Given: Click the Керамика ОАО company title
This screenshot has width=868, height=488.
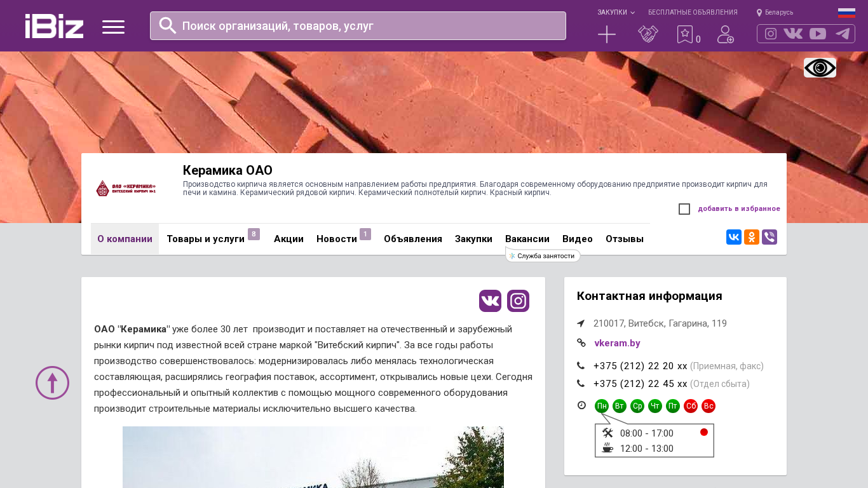Looking at the screenshot, I should 227,170.
